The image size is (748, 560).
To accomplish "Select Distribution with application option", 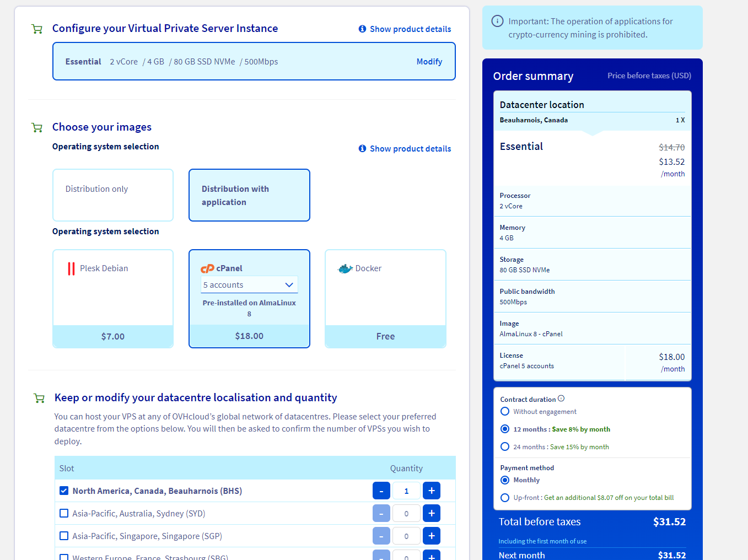I will pyautogui.click(x=249, y=195).
